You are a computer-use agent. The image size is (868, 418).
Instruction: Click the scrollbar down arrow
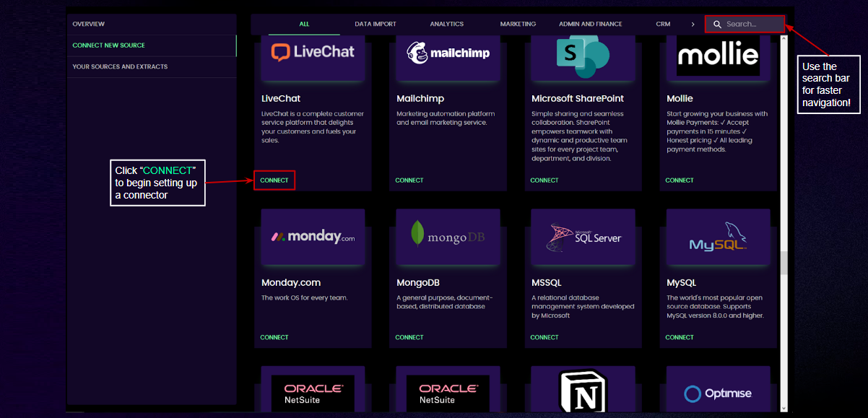click(x=784, y=408)
